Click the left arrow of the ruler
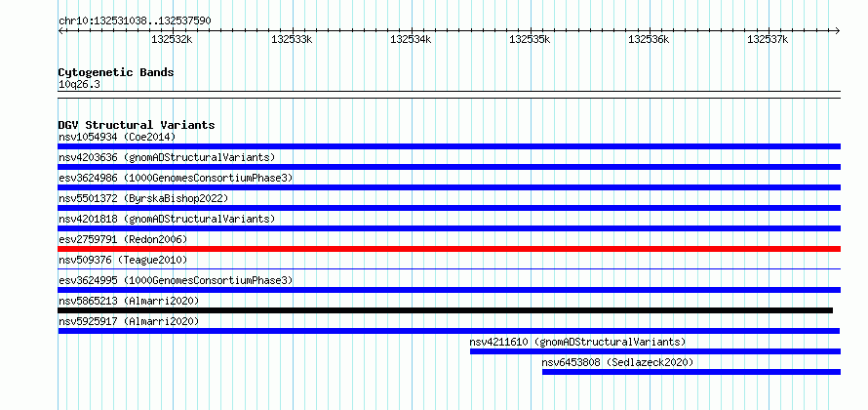The height and width of the screenshot is (410, 868). point(60,30)
